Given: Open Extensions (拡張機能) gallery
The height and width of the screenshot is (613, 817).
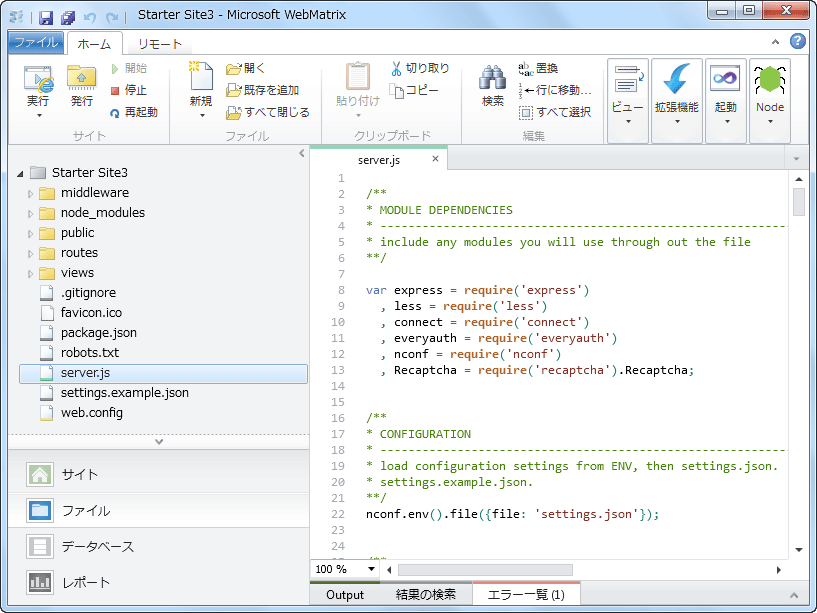Looking at the screenshot, I should (676, 101).
